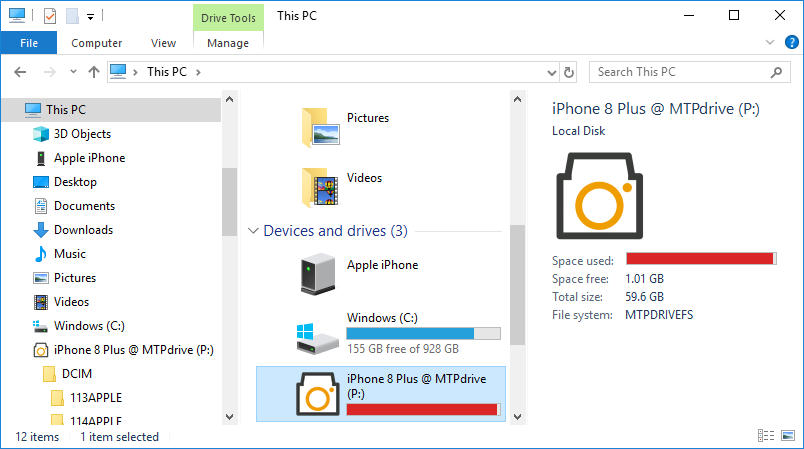Collapse the Devices and drives group
Viewport: 804px width, 449px height.
point(254,231)
